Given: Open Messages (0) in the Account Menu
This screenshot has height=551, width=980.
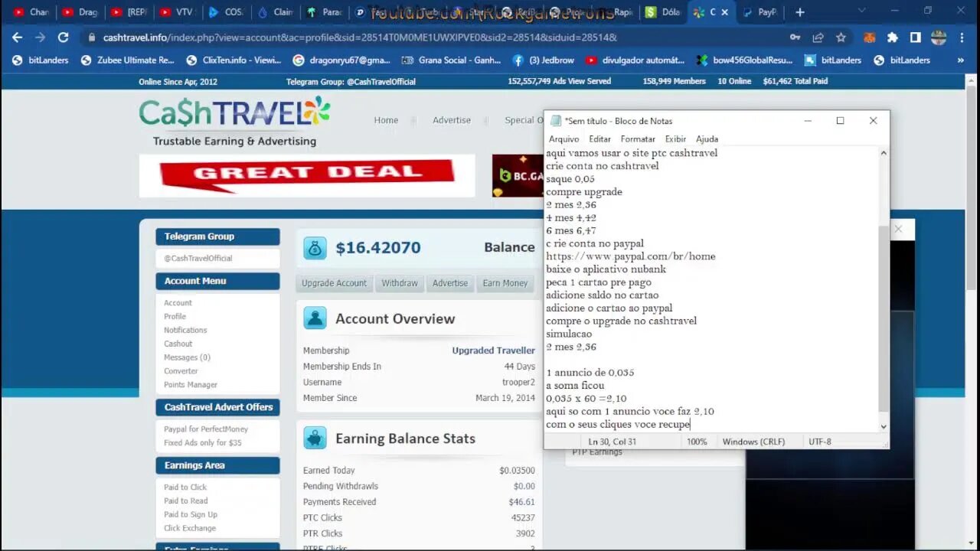Looking at the screenshot, I should [x=187, y=357].
